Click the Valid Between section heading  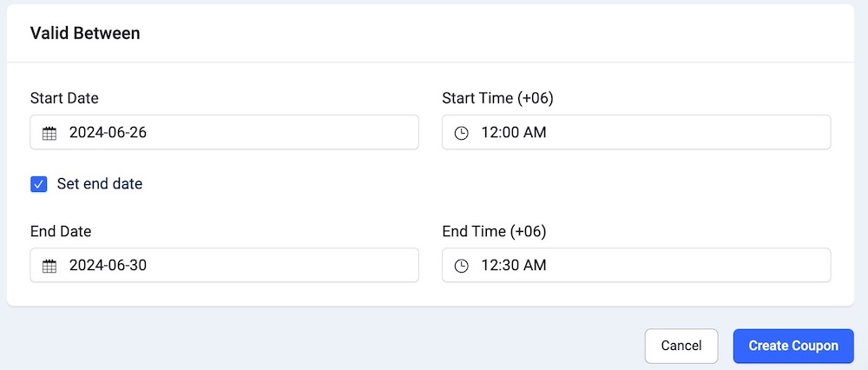click(85, 34)
